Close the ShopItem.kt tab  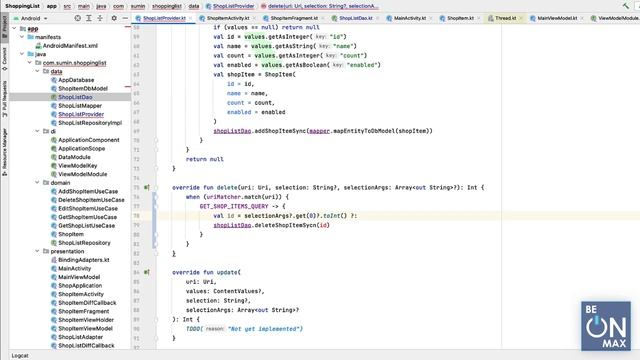[479, 18]
